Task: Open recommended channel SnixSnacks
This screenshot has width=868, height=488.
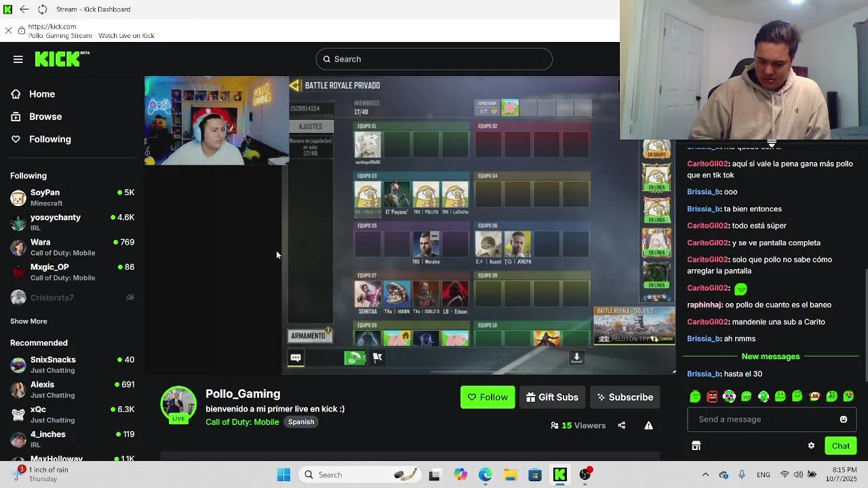Action: pos(73,365)
